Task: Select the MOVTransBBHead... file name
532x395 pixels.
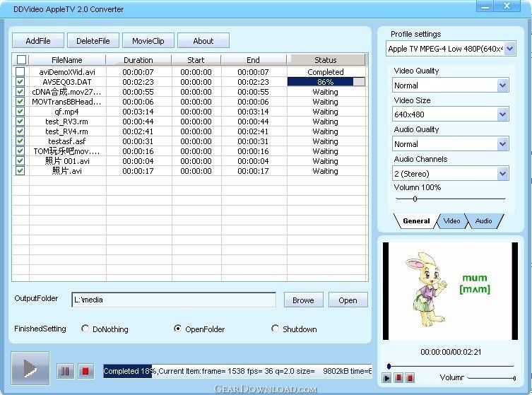Action: [x=66, y=102]
